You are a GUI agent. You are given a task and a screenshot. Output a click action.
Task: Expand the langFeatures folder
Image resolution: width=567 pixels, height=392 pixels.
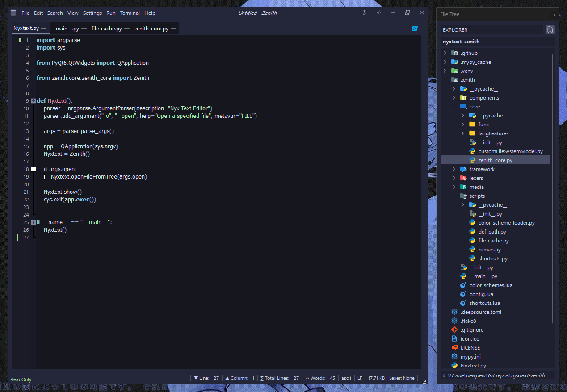463,133
